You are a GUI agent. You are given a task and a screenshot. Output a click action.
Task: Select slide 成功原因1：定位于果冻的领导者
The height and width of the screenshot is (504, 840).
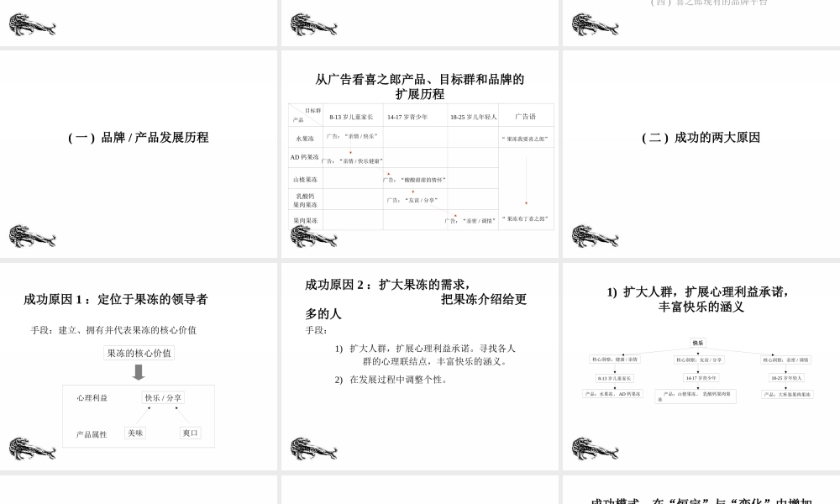click(x=139, y=366)
